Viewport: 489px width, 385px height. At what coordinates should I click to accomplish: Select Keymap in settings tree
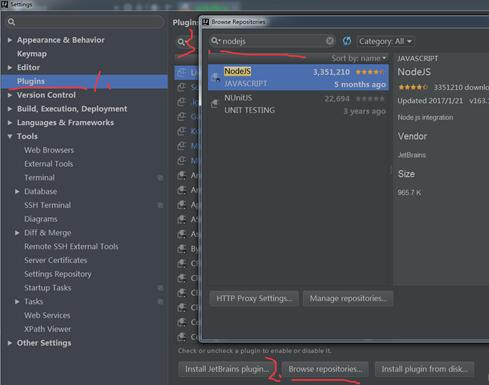click(x=32, y=54)
